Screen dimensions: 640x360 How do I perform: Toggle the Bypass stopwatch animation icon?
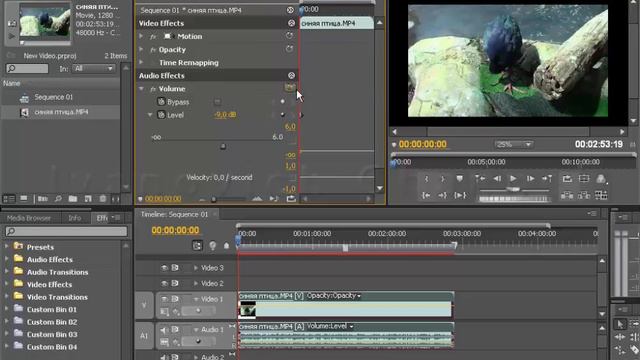click(161, 102)
